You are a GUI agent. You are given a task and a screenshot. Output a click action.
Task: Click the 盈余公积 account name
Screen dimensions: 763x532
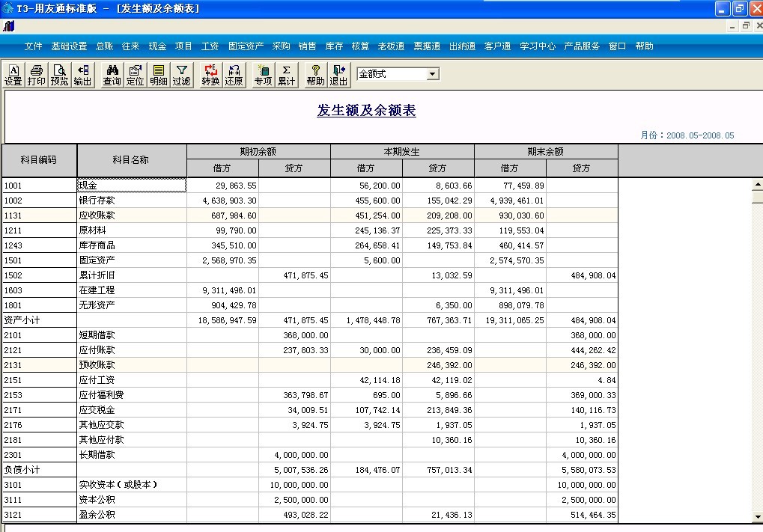pos(131,515)
